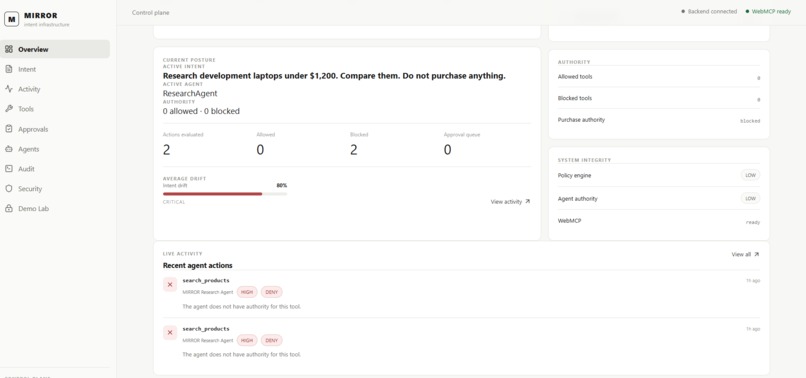Image resolution: width=806 pixels, height=378 pixels.
Task: Click the first search_products action title
Action: 206,280
